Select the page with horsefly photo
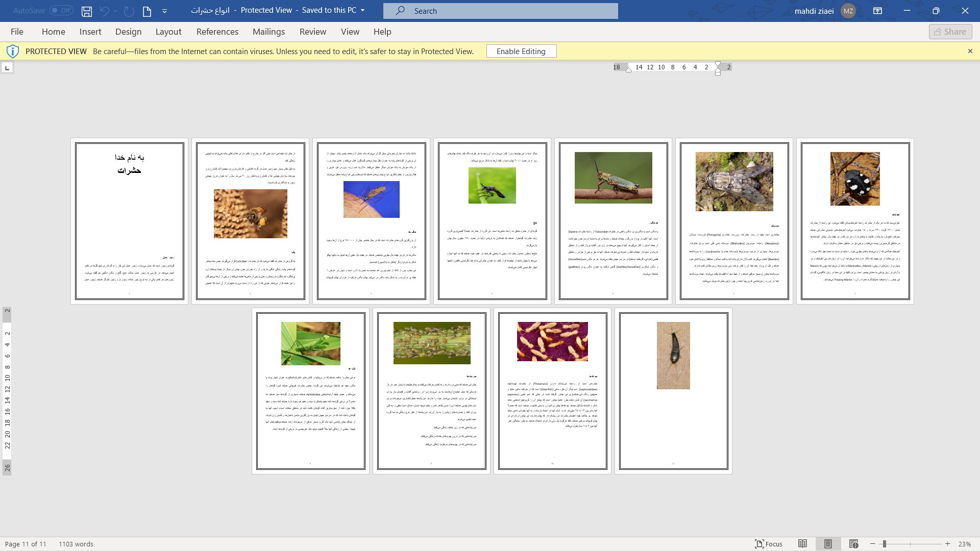Screen dimensions: 980x551 click(x=734, y=221)
